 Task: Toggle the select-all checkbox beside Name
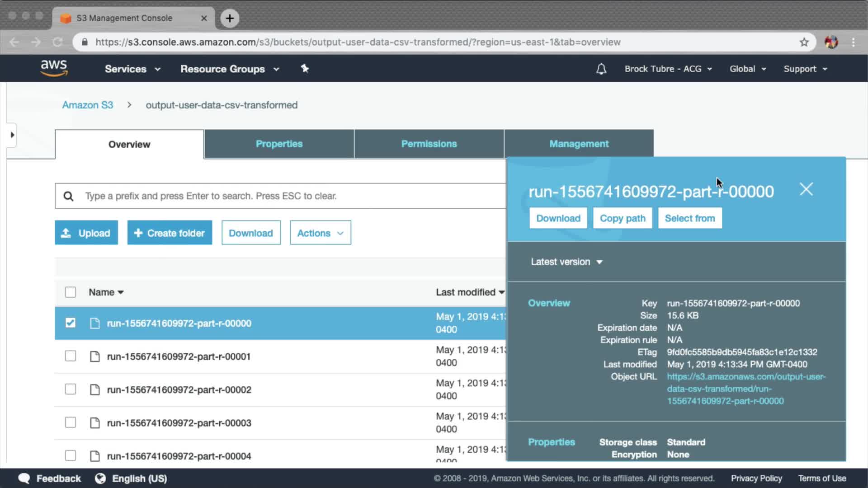tap(71, 292)
